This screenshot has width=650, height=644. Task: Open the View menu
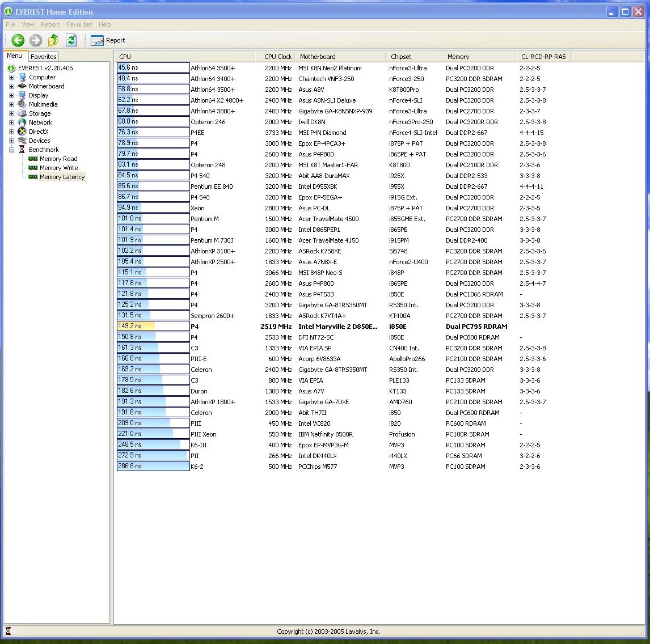[28, 24]
